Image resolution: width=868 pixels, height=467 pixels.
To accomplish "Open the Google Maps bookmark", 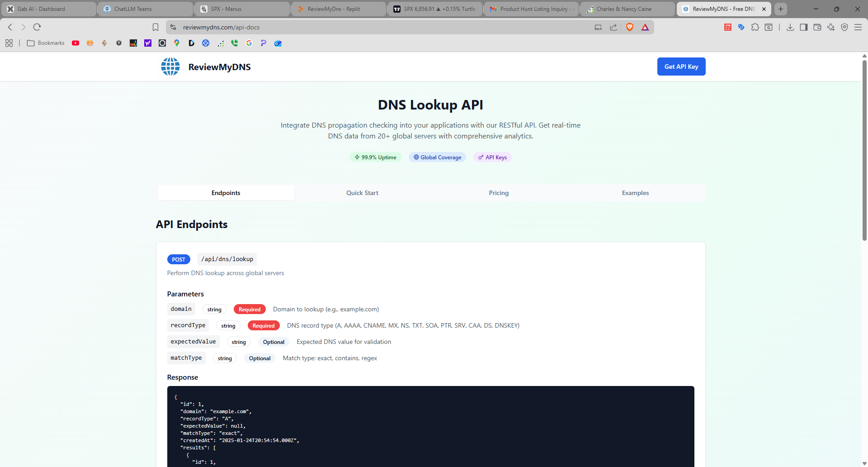I will tap(176, 43).
